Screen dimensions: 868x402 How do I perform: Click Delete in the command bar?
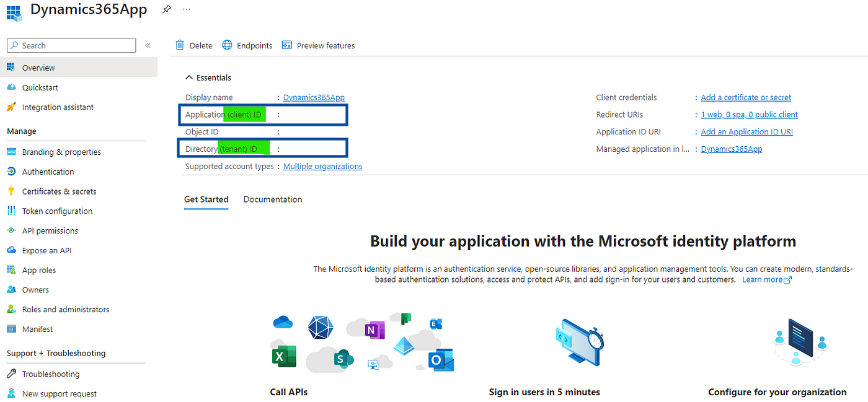(x=201, y=45)
